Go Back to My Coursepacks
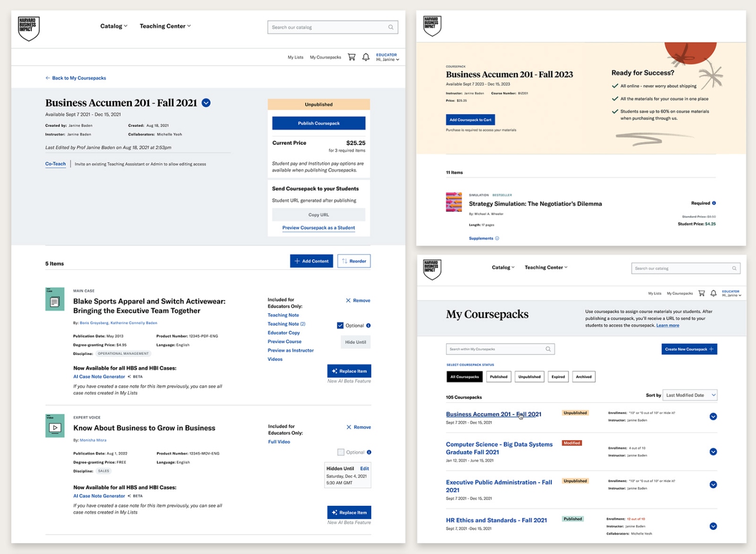This screenshot has height=554, width=756. pos(76,78)
